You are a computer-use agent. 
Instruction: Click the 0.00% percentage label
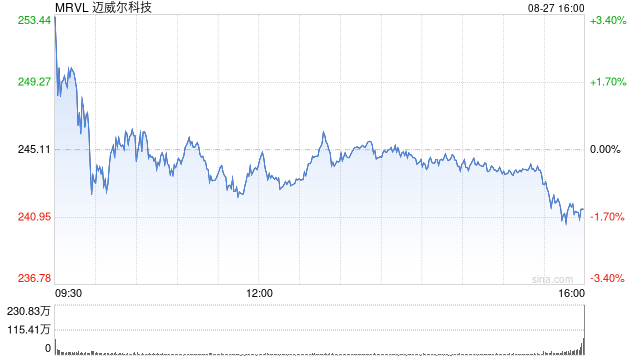click(x=605, y=150)
